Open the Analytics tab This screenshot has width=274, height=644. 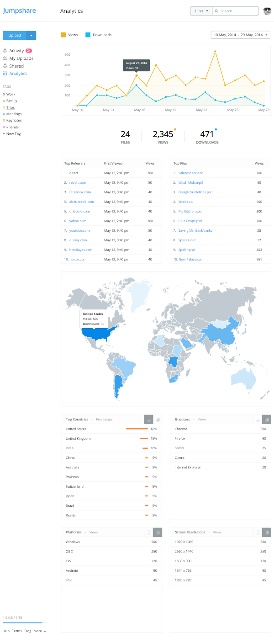coord(18,73)
